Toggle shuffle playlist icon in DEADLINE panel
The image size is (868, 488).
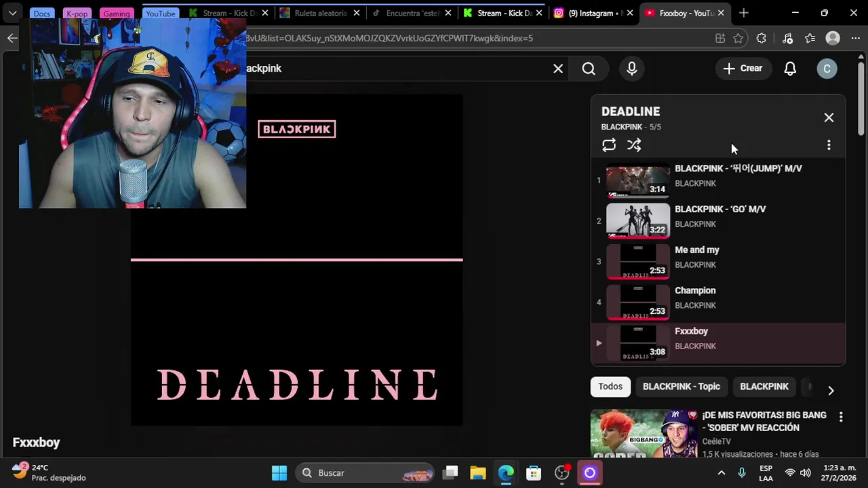pos(634,145)
